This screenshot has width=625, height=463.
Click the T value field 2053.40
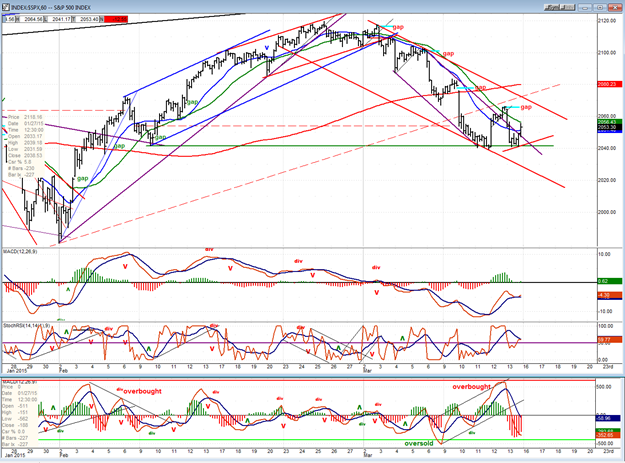(89, 19)
